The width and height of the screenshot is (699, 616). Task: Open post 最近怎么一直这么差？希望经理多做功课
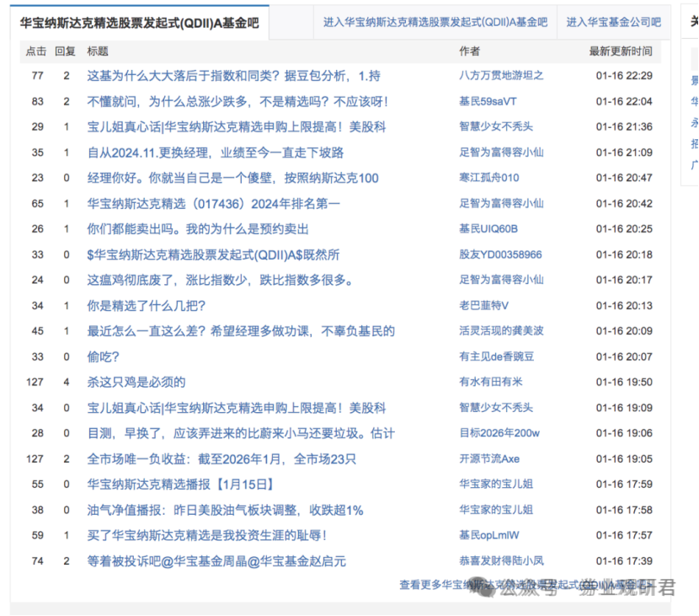[240, 331]
